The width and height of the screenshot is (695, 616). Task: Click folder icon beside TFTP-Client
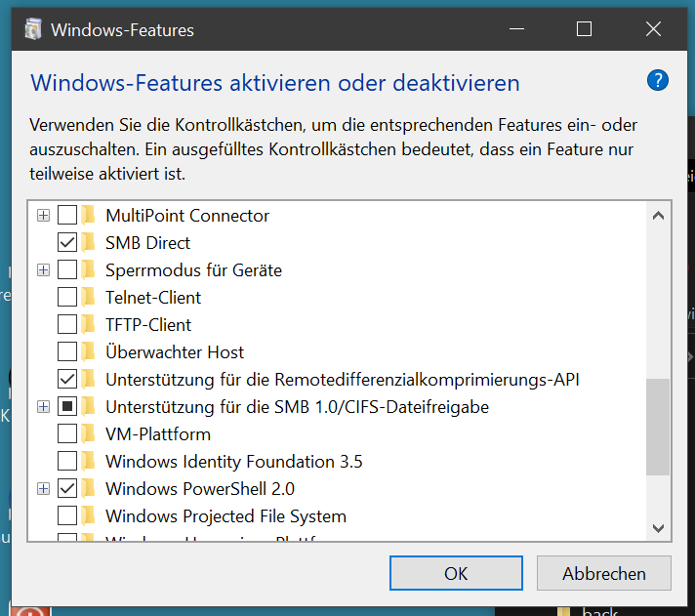[x=90, y=325]
